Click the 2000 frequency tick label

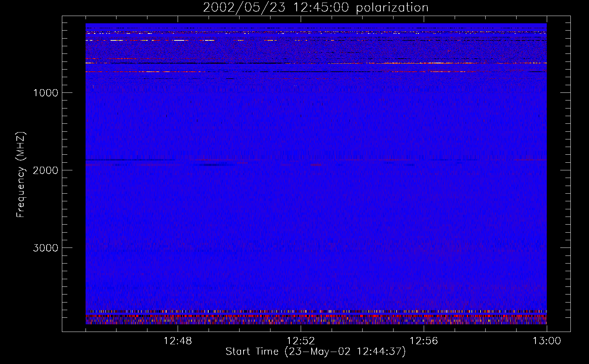pyautogui.click(x=46, y=170)
